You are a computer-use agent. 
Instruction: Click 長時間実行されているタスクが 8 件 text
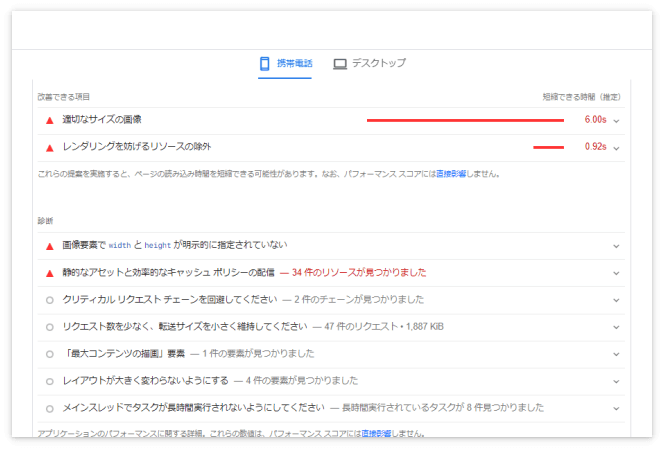pyautogui.click(x=443, y=408)
